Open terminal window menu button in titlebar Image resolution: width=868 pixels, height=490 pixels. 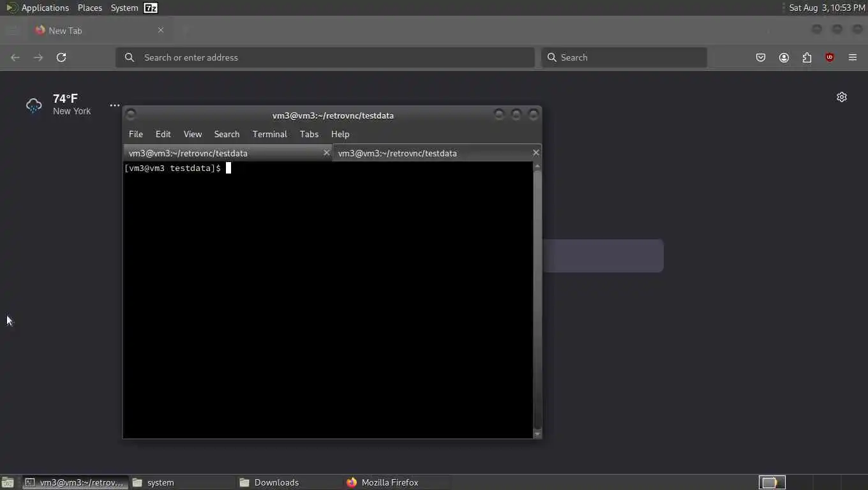point(131,115)
